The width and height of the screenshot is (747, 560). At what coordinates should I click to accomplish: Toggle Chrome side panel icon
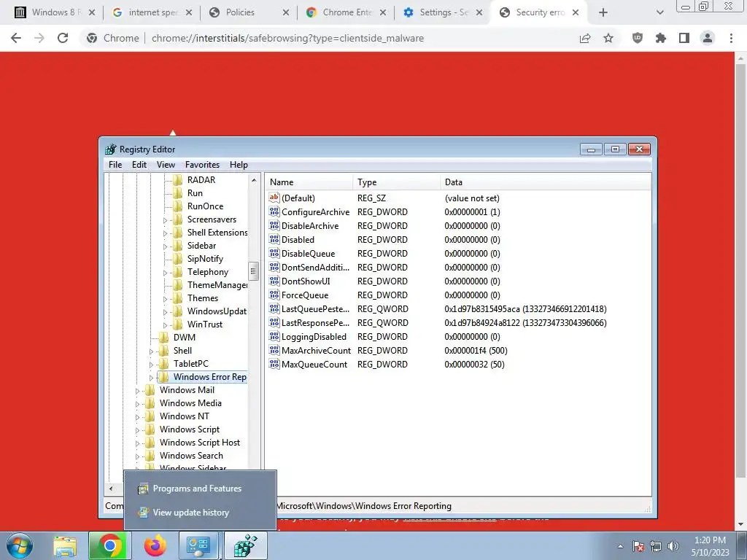[684, 38]
